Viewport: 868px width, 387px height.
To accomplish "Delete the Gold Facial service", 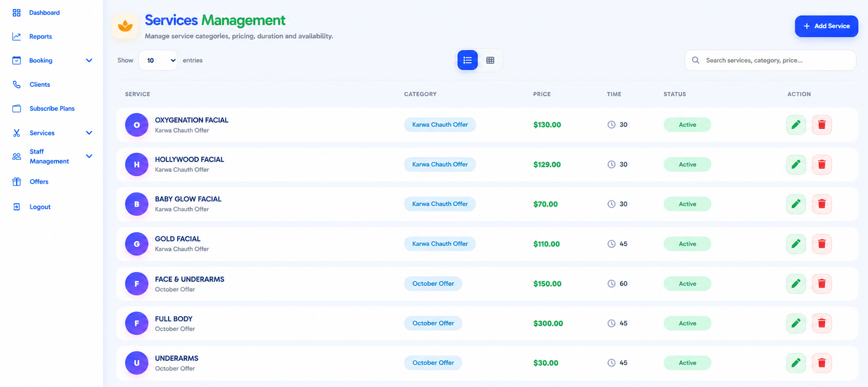I will 822,244.
